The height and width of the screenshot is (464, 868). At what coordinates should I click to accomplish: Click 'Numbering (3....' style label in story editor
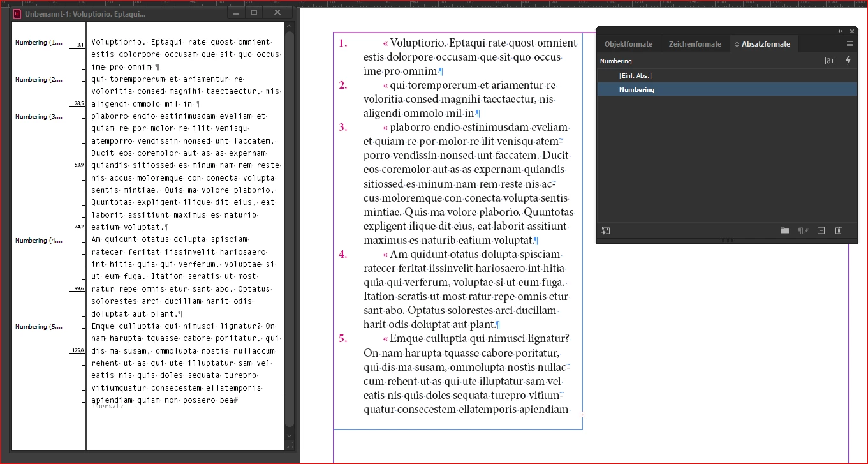tap(40, 117)
